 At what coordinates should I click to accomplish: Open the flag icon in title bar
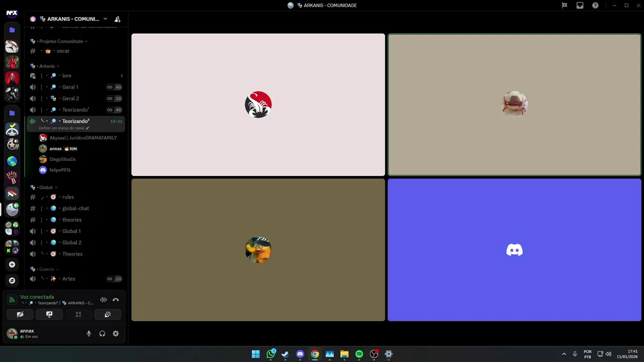(565, 6)
